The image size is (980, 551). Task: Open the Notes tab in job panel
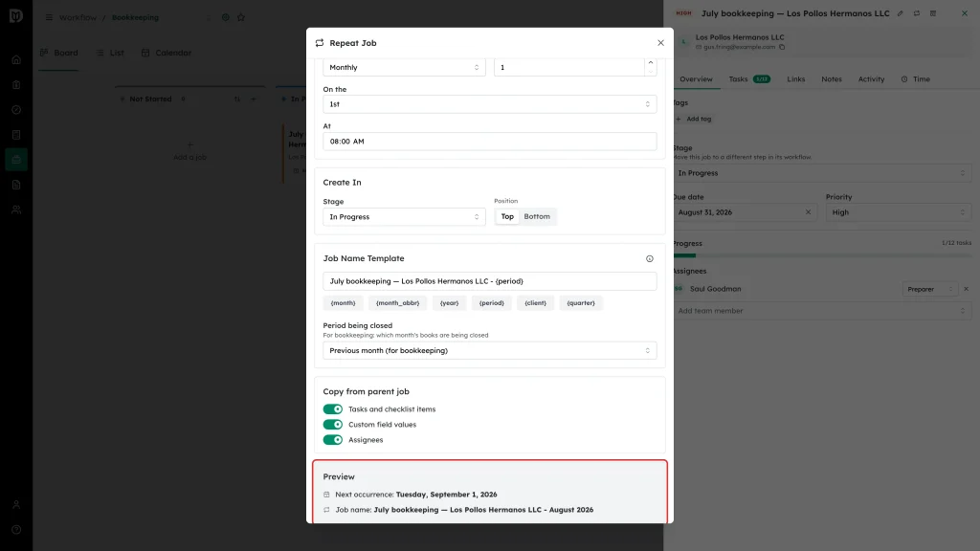tap(832, 79)
